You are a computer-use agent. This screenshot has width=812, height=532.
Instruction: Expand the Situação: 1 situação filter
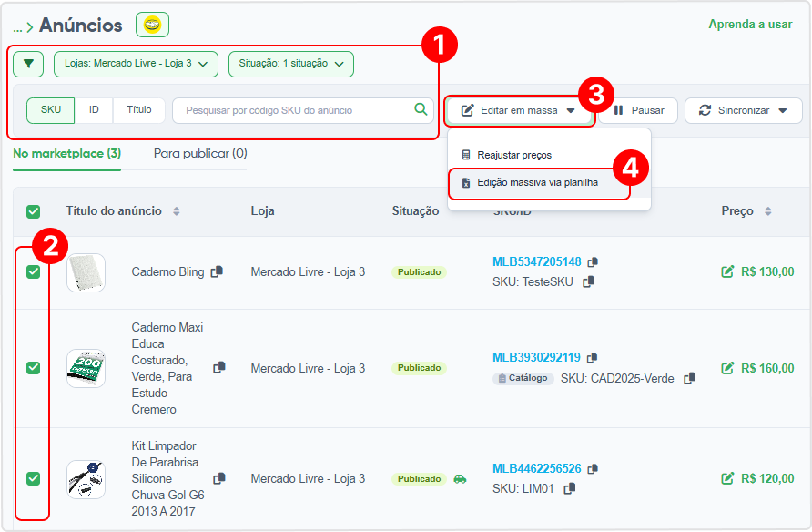click(x=291, y=64)
